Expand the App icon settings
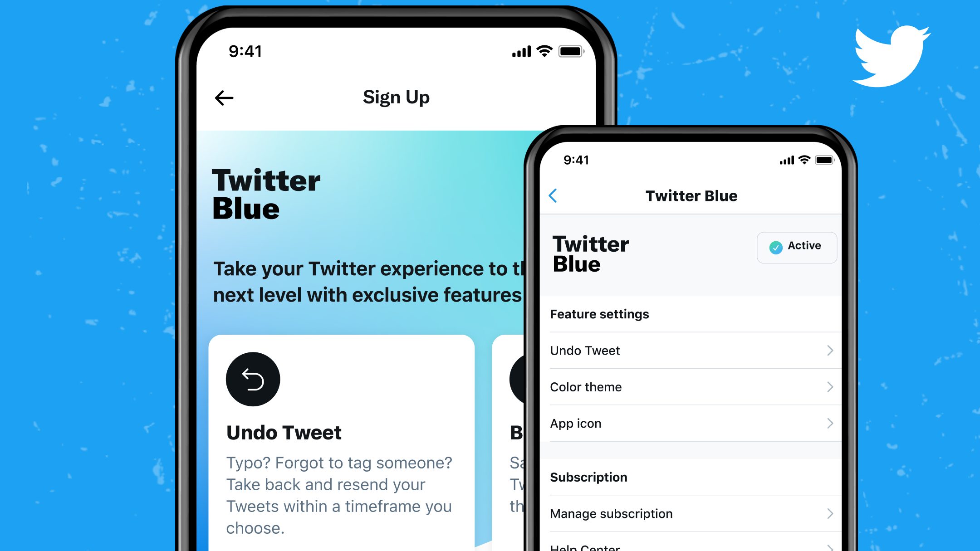This screenshot has height=551, width=980. [x=693, y=423]
